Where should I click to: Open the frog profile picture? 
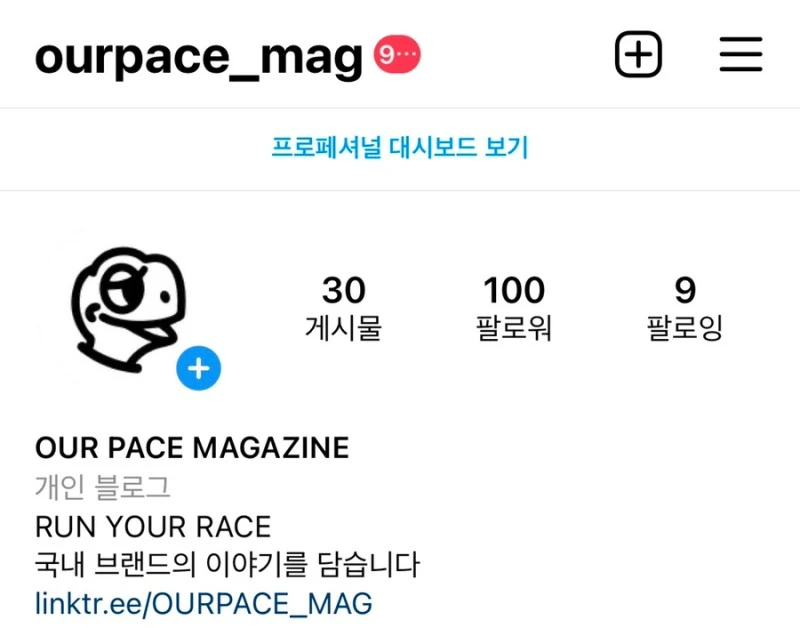[x=130, y=309]
